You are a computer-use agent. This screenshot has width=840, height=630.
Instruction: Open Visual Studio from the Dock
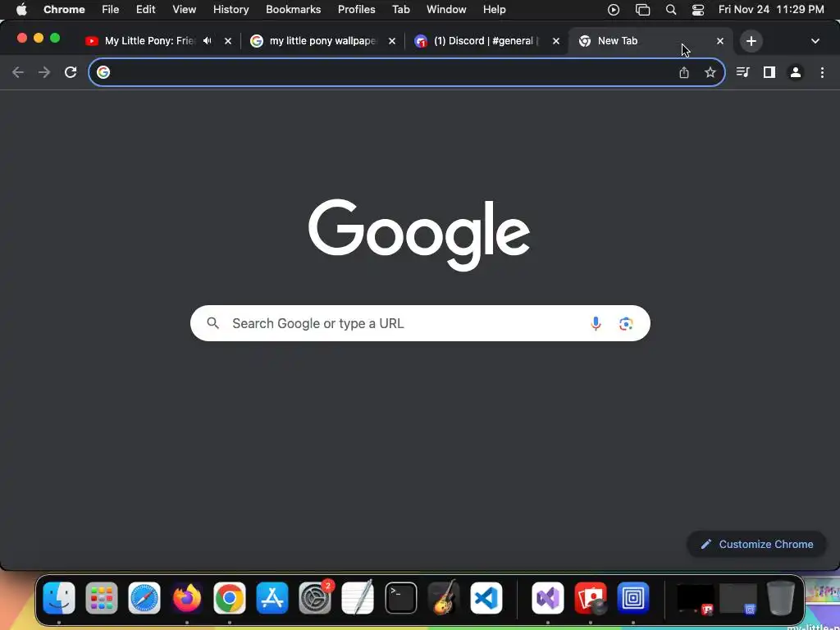coord(547,598)
